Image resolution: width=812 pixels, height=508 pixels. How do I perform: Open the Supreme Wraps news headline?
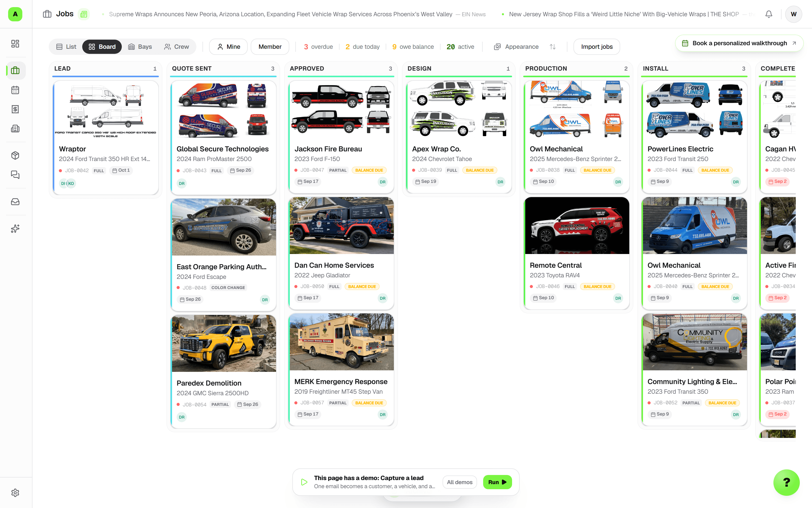(280, 14)
